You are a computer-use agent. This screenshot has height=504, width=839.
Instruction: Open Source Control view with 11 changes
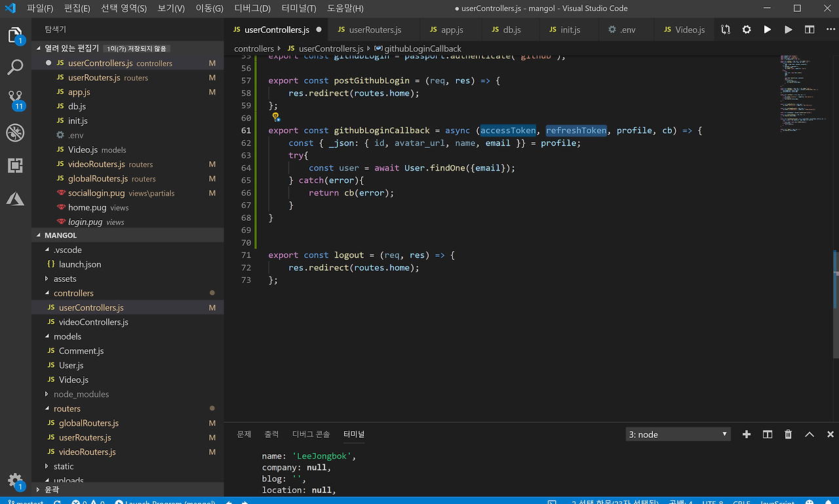[15, 100]
